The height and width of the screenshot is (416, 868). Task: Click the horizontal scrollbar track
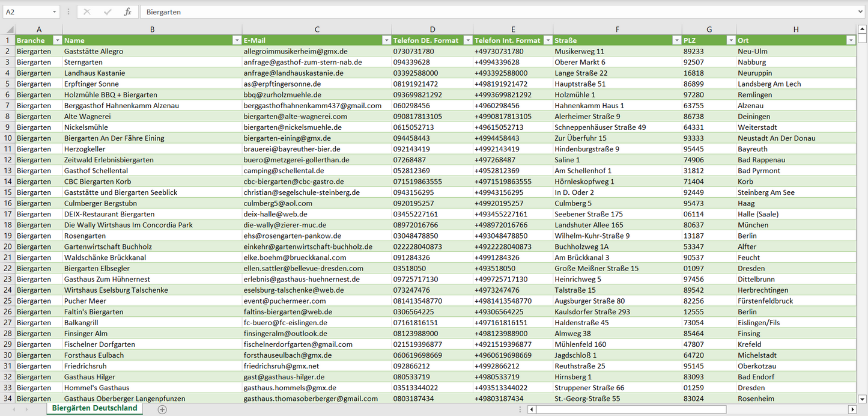coord(781,409)
